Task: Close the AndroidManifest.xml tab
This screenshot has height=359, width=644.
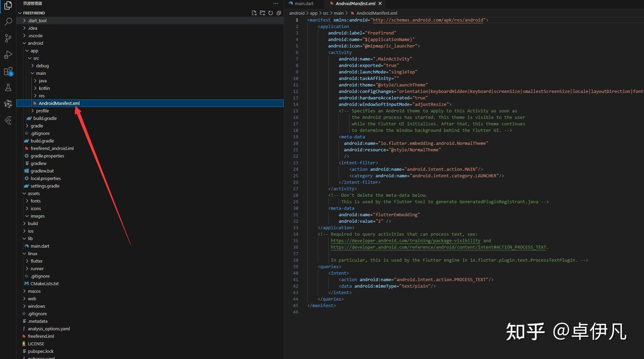Action: click(380, 3)
